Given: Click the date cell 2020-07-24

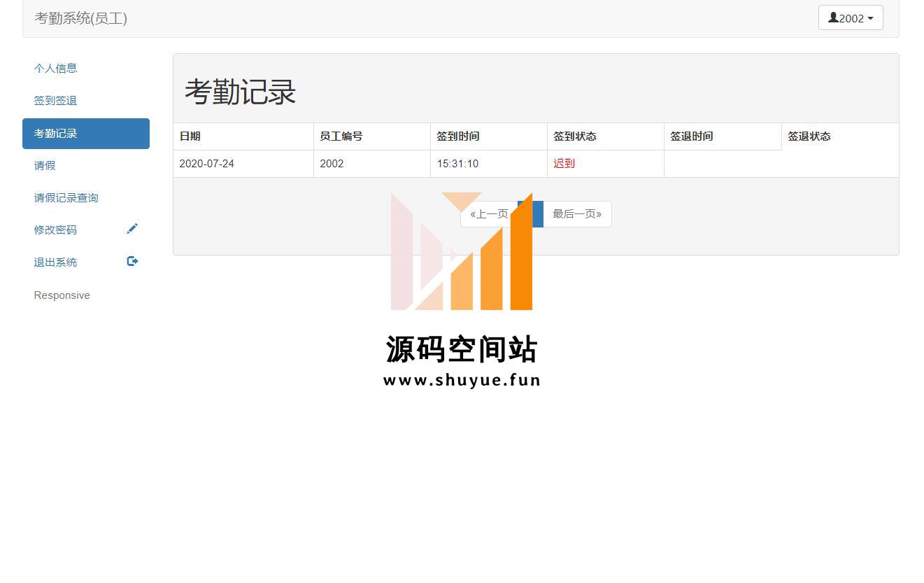Looking at the screenshot, I should (x=243, y=164).
